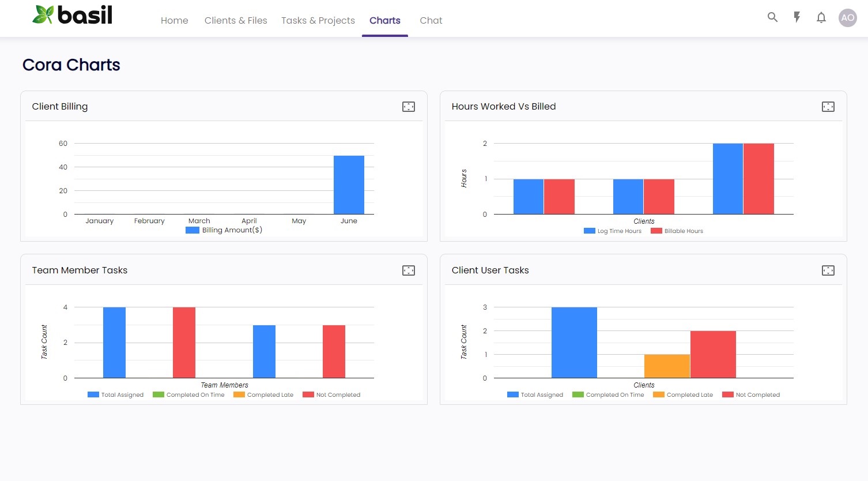
Task: Open the AO user avatar menu
Action: pyautogui.click(x=847, y=18)
